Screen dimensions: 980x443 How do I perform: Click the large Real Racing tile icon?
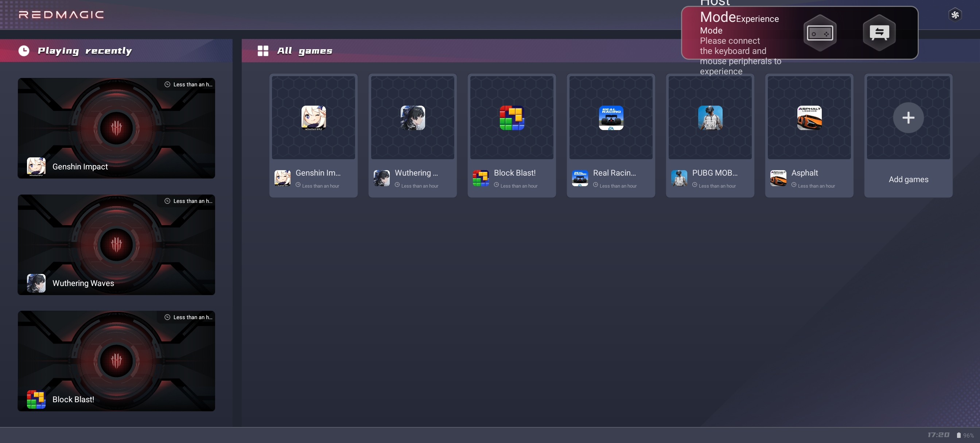[611, 118]
